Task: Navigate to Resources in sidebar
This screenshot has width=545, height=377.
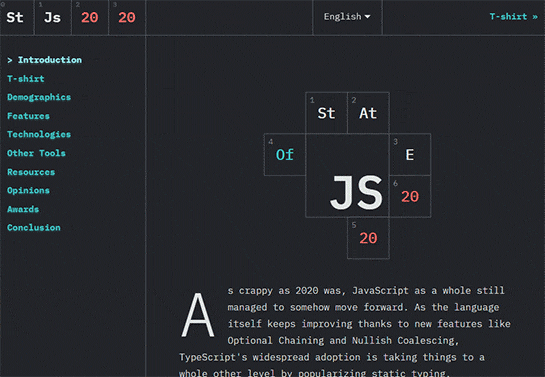Action: click(x=31, y=172)
